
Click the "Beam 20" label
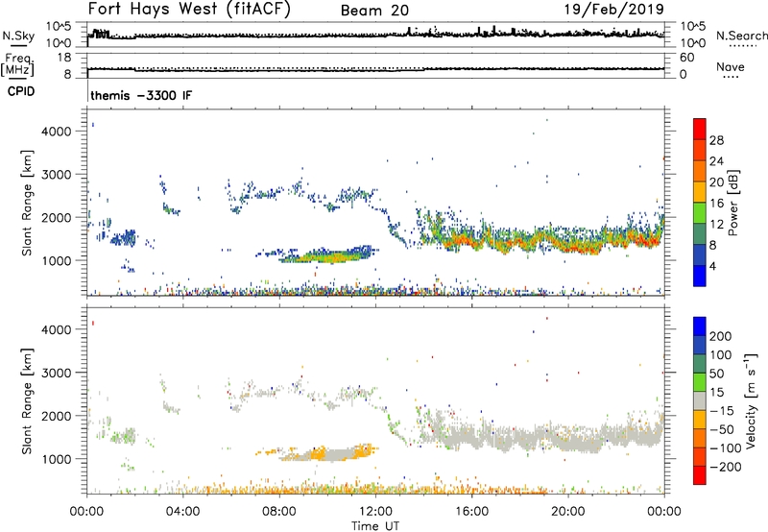point(374,11)
